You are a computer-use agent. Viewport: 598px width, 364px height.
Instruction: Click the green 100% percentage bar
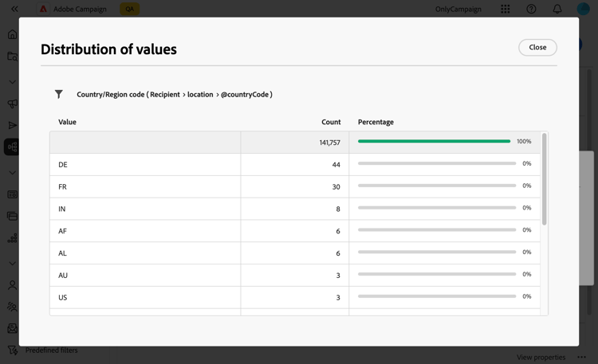(x=434, y=142)
